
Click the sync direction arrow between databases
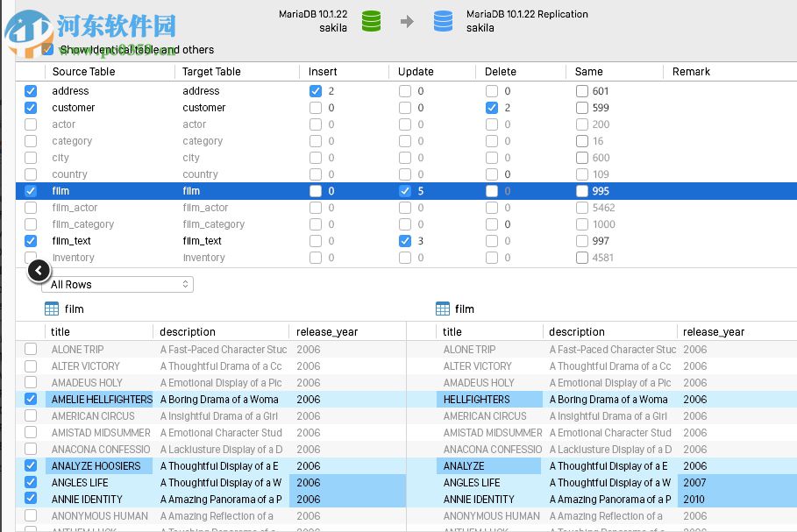coord(404,21)
